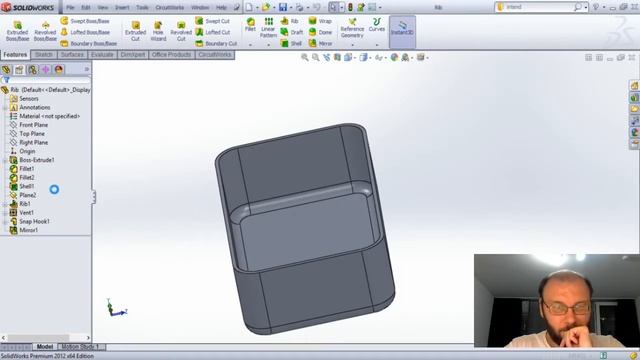The image size is (640, 360).
Task: Switch to the DimXpert tab
Action: pos(133,54)
